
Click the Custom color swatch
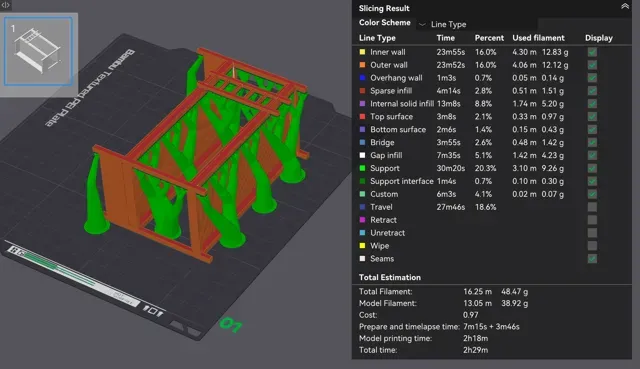tap(362, 194)
